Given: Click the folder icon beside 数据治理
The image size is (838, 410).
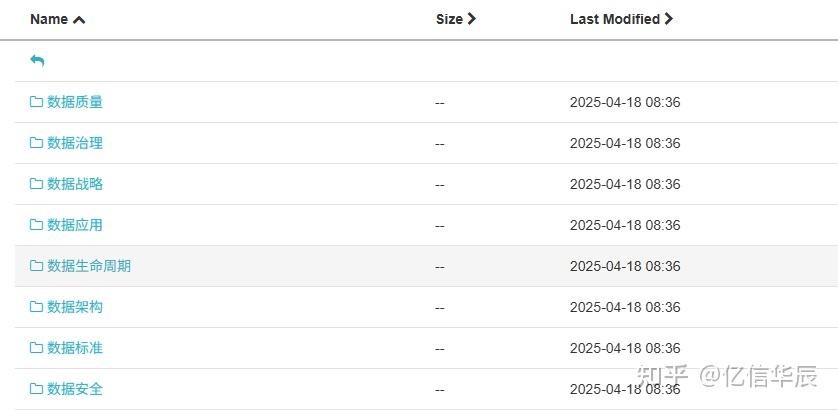Looking at the screenshot, I should point(36,143).
